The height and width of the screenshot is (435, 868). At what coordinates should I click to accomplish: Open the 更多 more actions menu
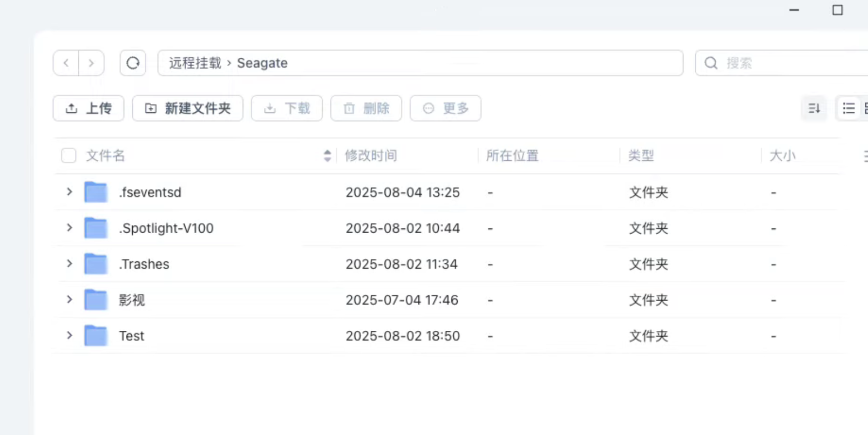[445, 108]
